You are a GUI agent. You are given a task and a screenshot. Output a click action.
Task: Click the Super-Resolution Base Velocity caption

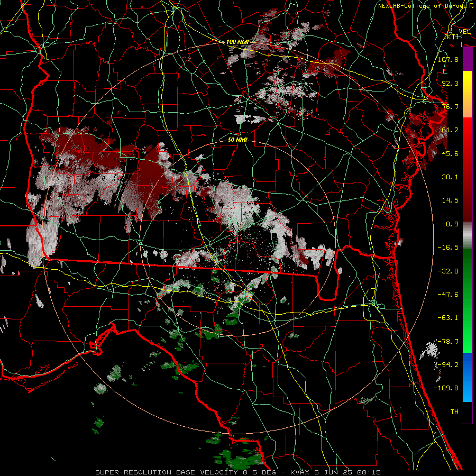point(238,472)
